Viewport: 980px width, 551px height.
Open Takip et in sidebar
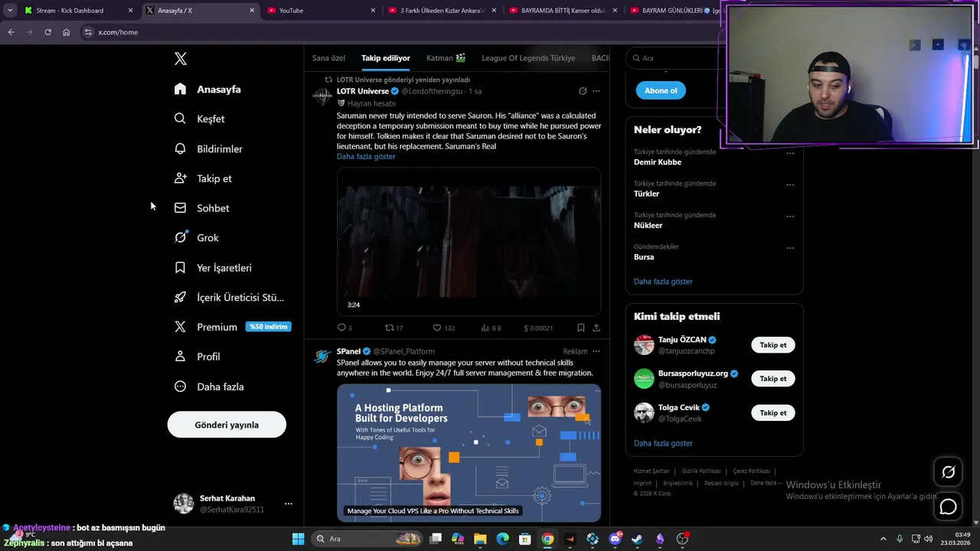203,178
